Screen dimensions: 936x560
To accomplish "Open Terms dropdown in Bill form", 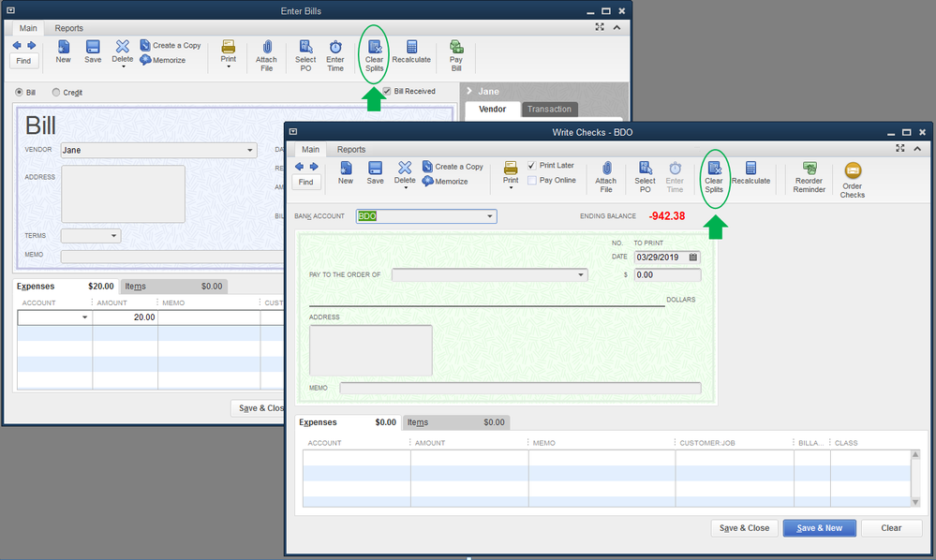I will (113, 236).
